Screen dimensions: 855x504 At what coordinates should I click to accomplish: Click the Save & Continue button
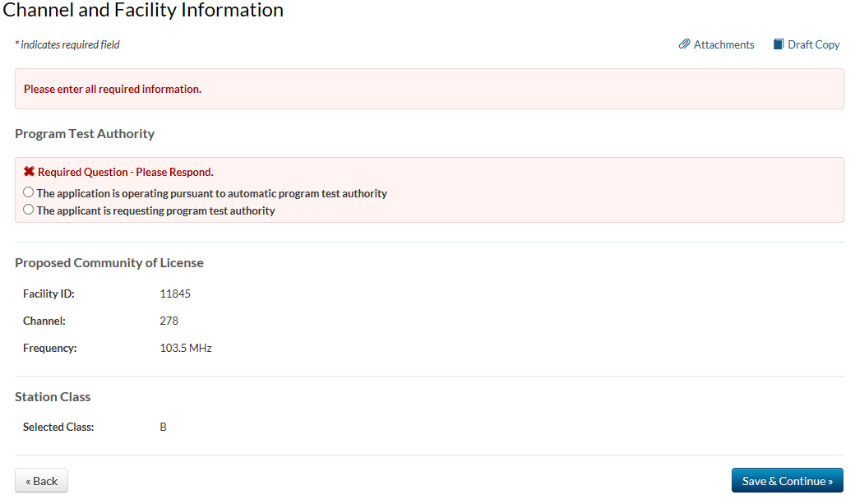tap(787, 481)
